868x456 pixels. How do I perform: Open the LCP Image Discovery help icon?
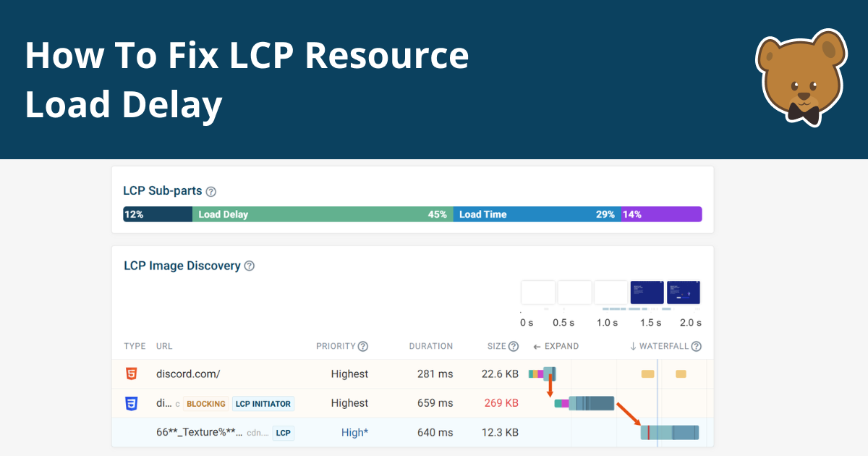(x=250, y=266)
